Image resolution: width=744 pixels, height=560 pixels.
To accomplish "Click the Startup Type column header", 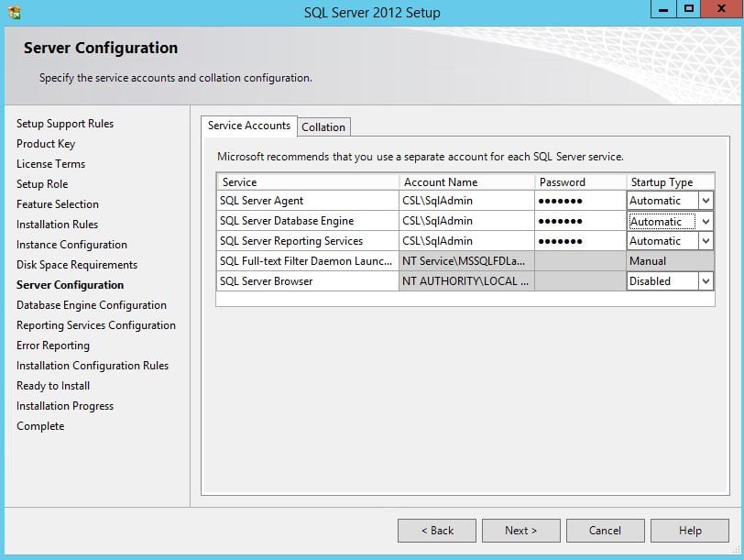I will point(670,182).
